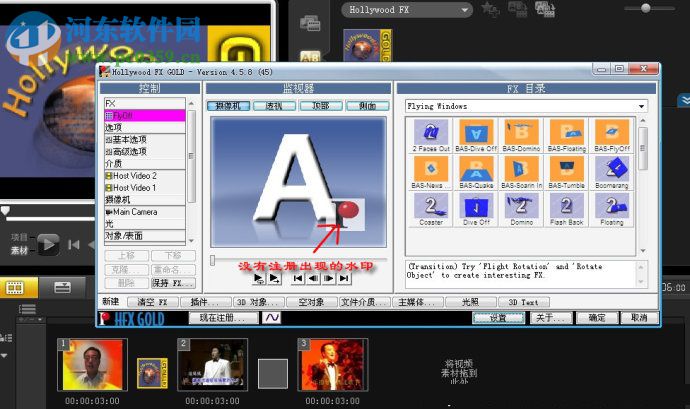This screenshot has height=409, width=690.
Task: Select 基本选项 in control tree
Action: click(145, 140)
